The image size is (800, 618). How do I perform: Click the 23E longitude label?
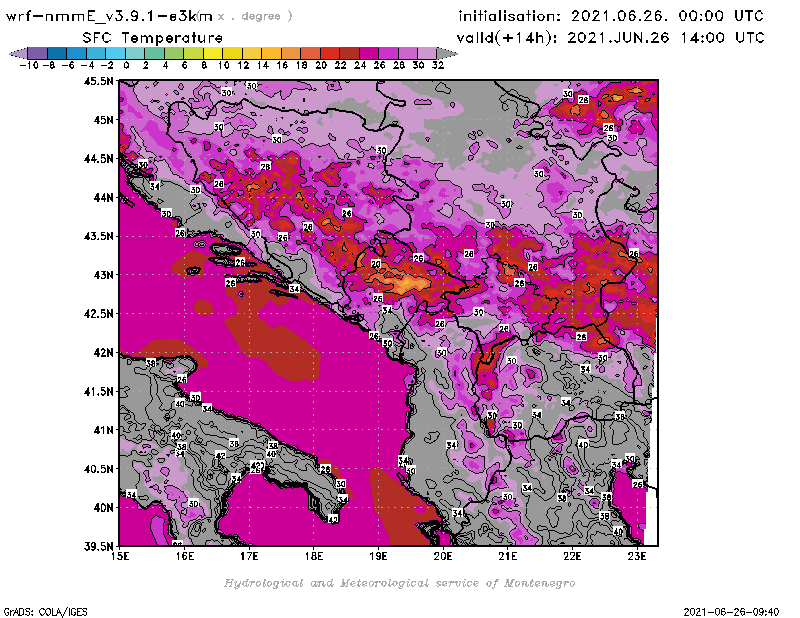point(637,556)
